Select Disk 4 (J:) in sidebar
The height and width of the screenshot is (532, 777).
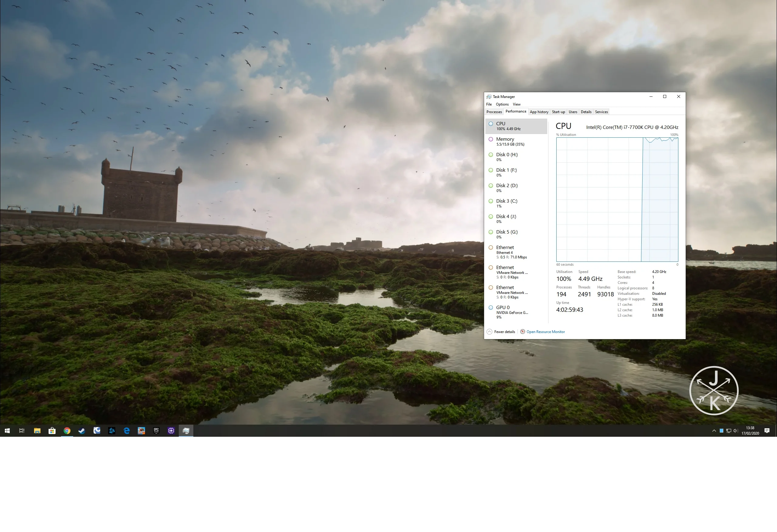[x=516, y=219]
